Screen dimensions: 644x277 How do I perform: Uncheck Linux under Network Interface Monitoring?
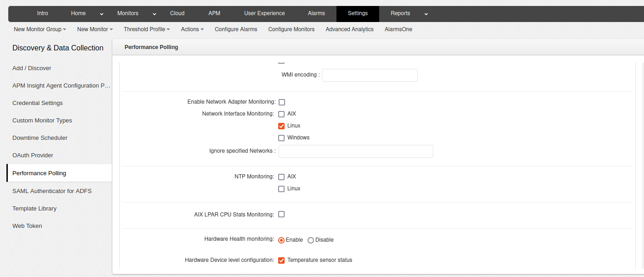point(282,126)
